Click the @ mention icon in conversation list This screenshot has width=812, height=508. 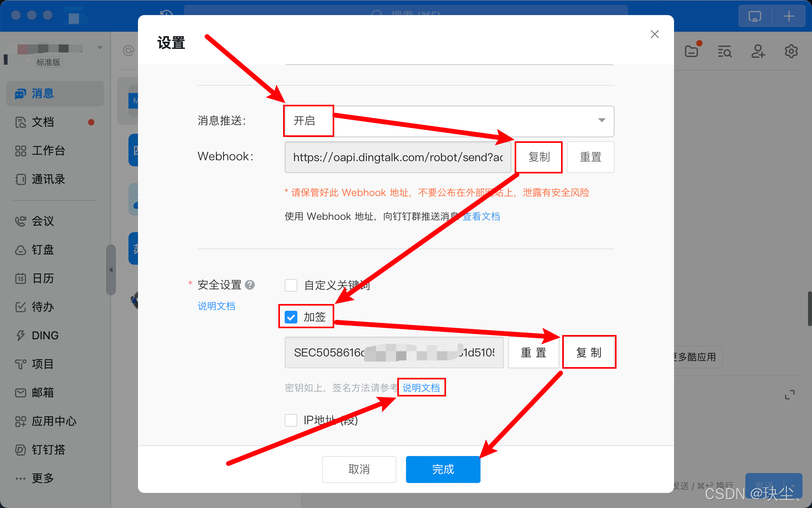(x=128, y=51)
